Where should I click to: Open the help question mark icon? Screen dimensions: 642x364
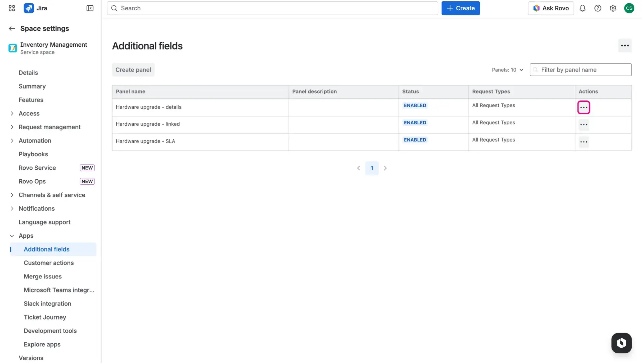point(598,8)
